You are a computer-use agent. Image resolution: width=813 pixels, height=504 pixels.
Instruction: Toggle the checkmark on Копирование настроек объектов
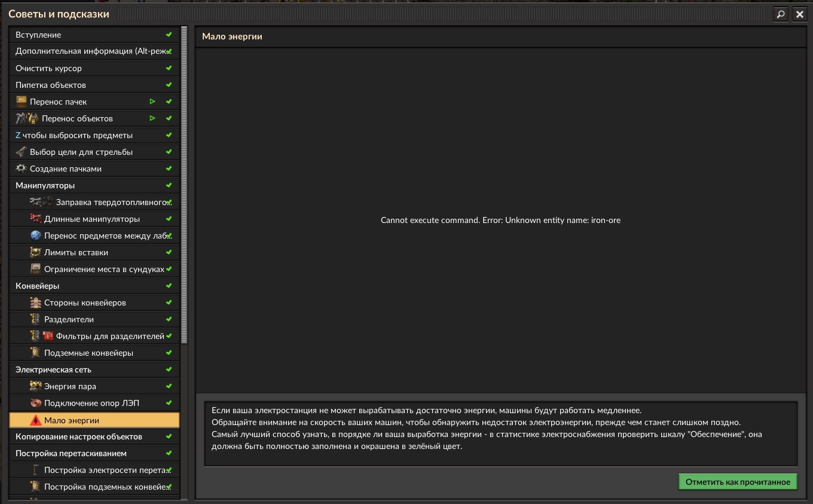pyautogui.click(x=169, y=436)
